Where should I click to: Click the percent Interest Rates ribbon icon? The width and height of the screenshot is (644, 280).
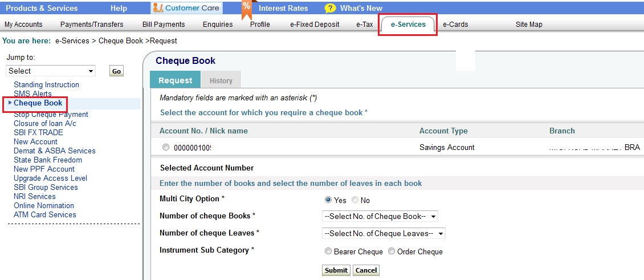[246, 9]
